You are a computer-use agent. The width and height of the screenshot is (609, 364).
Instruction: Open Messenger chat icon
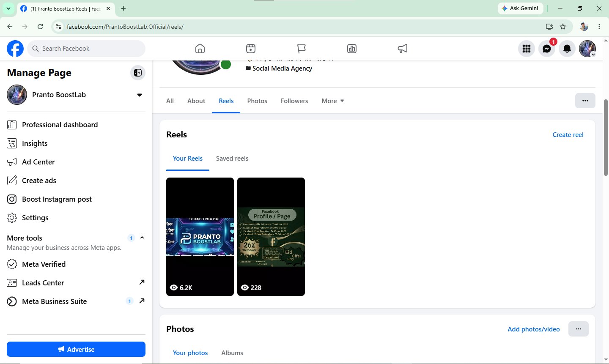pyautogui.click(x=547, y=49)
